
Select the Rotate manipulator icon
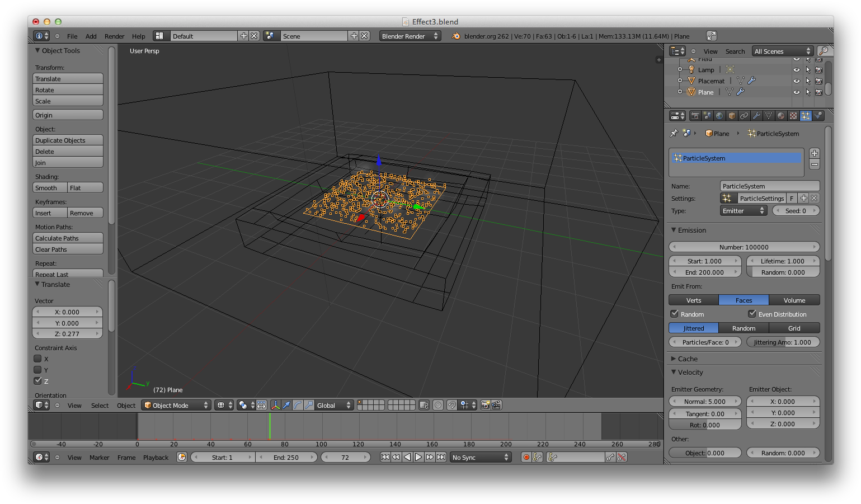(298, 405)
